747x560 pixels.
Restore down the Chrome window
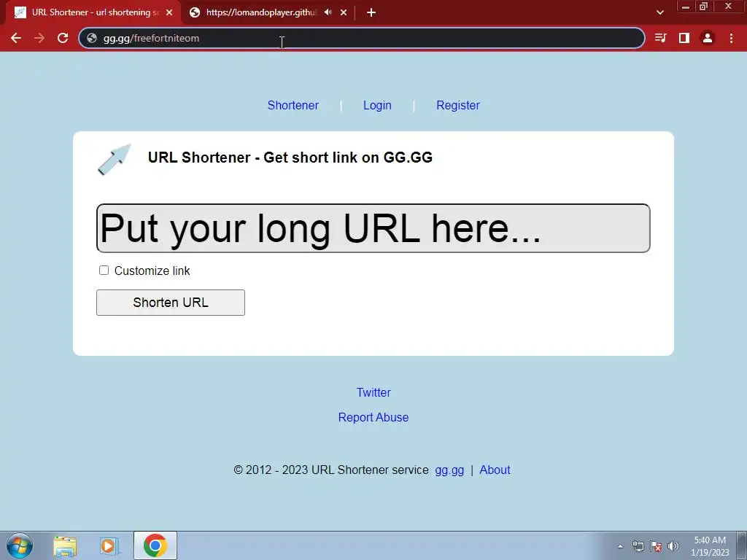tap(703, 7)
